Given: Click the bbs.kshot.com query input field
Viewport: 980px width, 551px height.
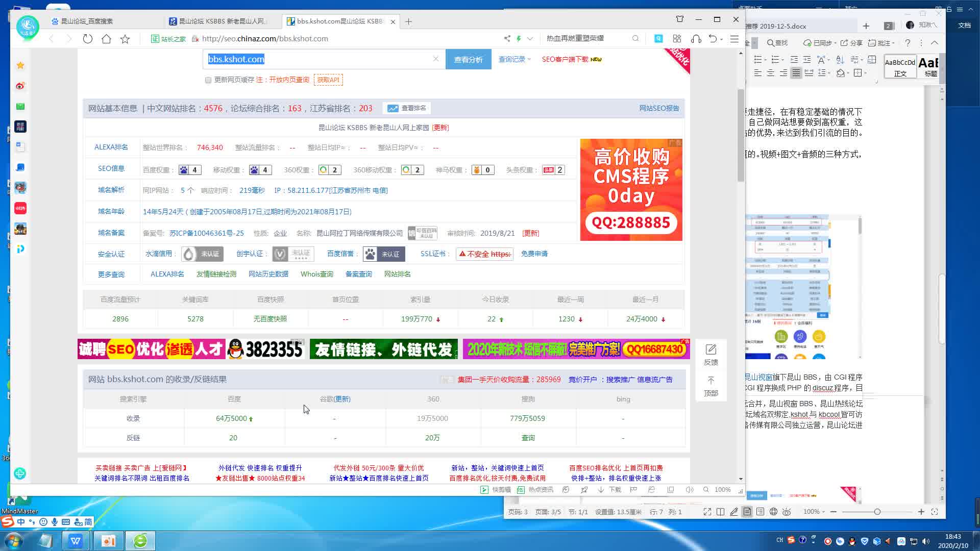Looking at the screenshot, I should pos(324,59).
